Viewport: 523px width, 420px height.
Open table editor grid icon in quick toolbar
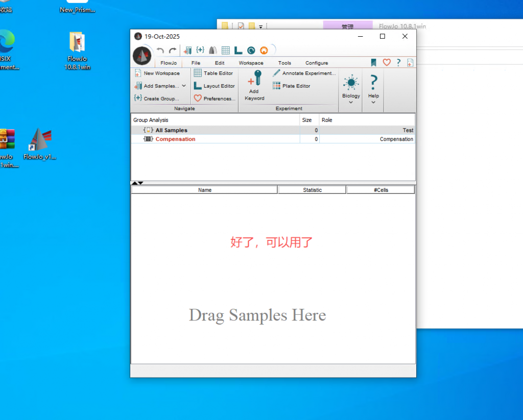[x=225, y=50]
